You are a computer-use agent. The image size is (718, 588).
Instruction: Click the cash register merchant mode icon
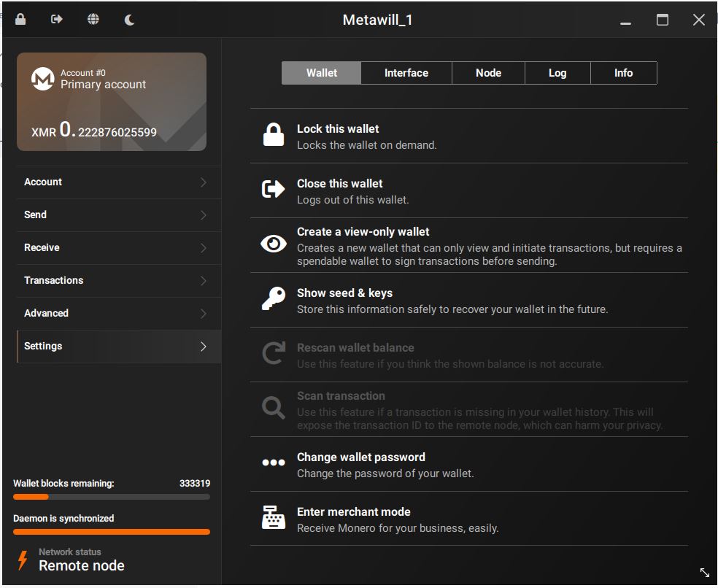coord(274,518)
